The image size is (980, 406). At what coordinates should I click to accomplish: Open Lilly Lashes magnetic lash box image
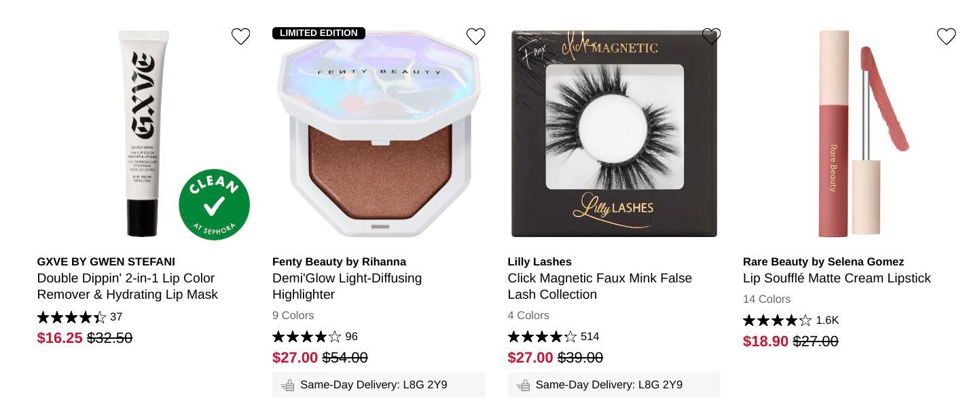click(x=614, y=133)
